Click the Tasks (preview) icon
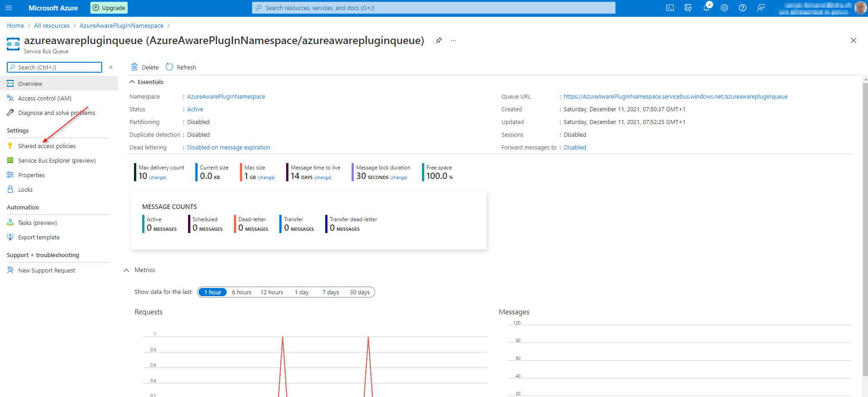Screen dimensions: 868x397 pos(10,223)
